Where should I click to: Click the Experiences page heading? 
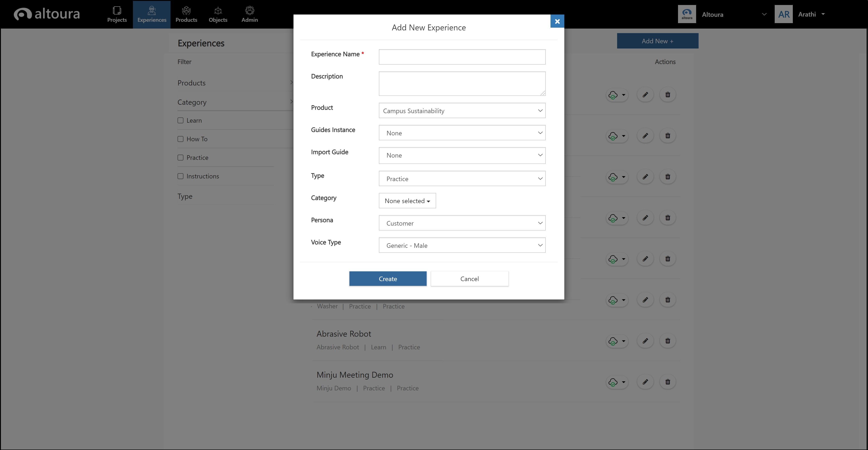point(201,43)
